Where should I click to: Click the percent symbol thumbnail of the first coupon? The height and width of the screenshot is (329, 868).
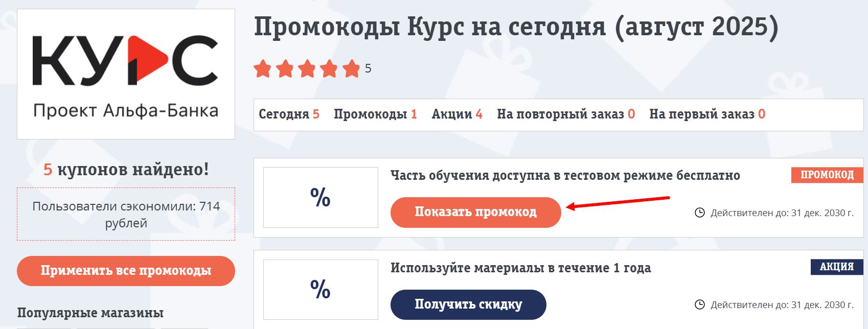(x=320, y=198)
